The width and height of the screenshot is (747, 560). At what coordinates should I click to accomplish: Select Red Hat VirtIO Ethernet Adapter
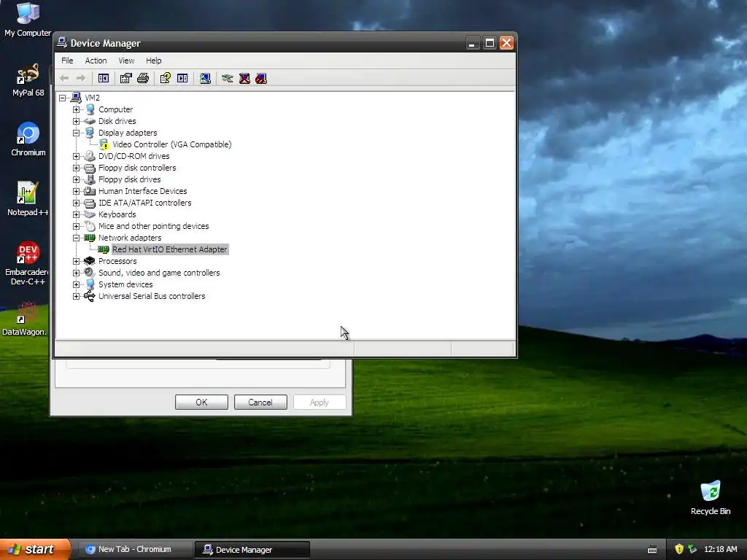pyautogui.click(x=169, y=249)
